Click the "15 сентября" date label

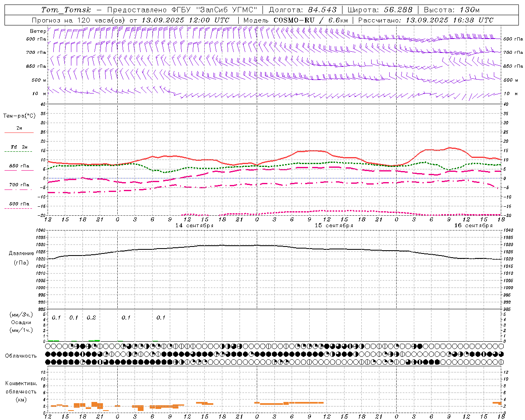coord(334,226)
